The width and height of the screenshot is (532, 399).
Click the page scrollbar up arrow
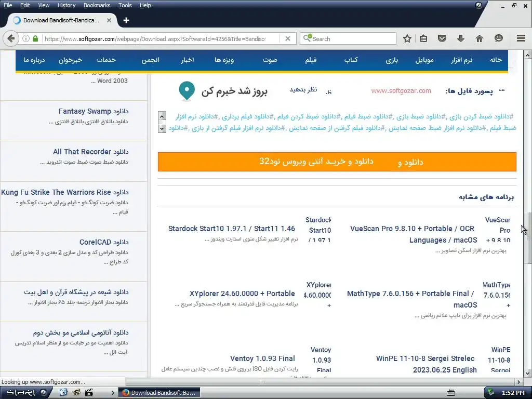pos(527,55)
